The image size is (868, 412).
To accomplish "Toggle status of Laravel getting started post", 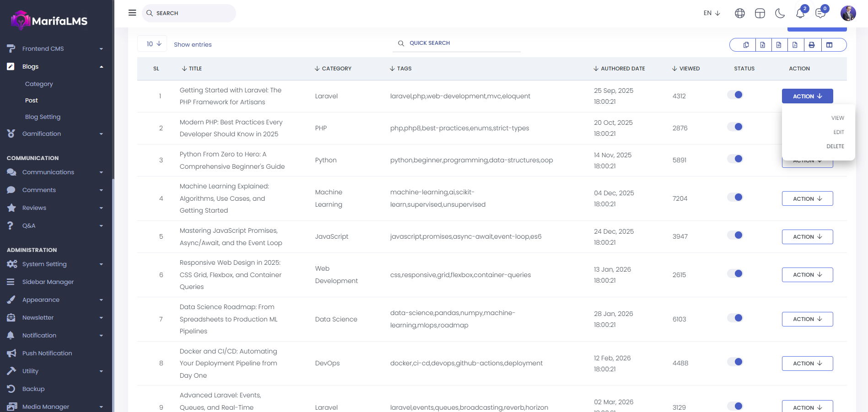I will (x=735, y=95).
